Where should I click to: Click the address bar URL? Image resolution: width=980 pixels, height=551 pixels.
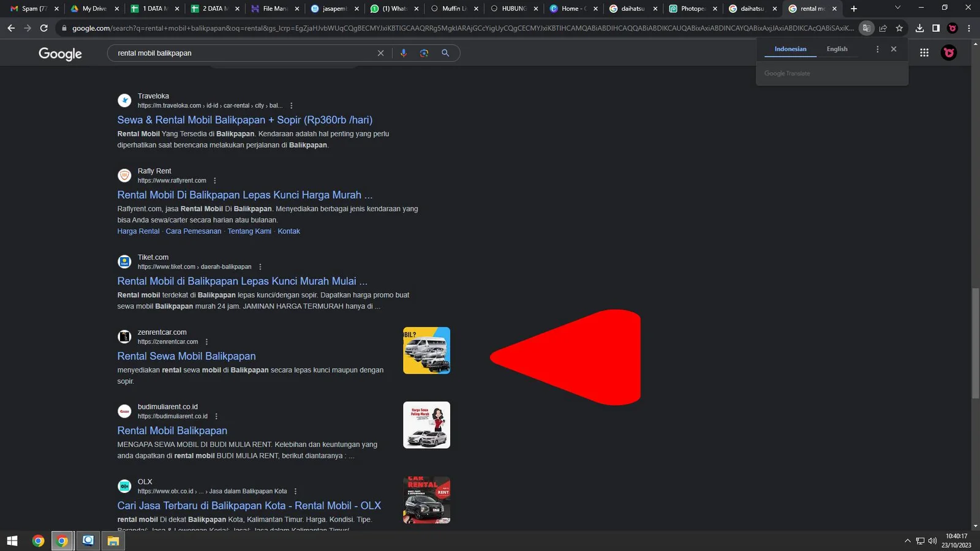[462, 28]
